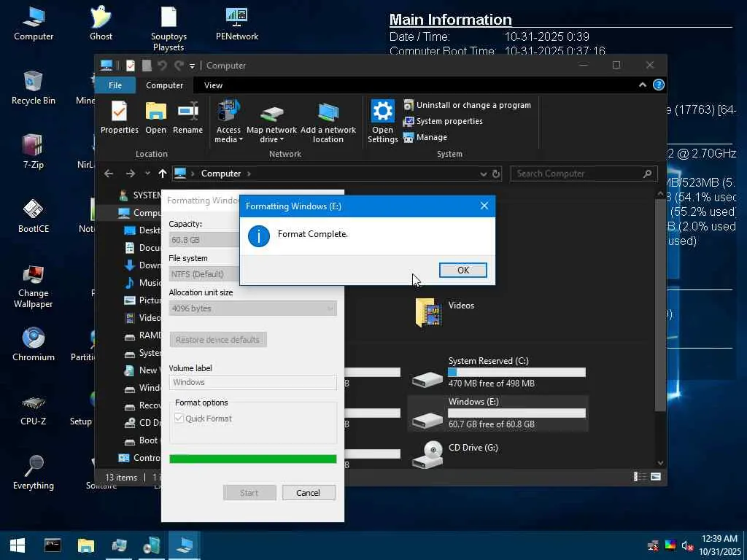Click OK in the Format Complete dialog
Image resolution: width=747 pixels, height=560 pixels.
462,270
